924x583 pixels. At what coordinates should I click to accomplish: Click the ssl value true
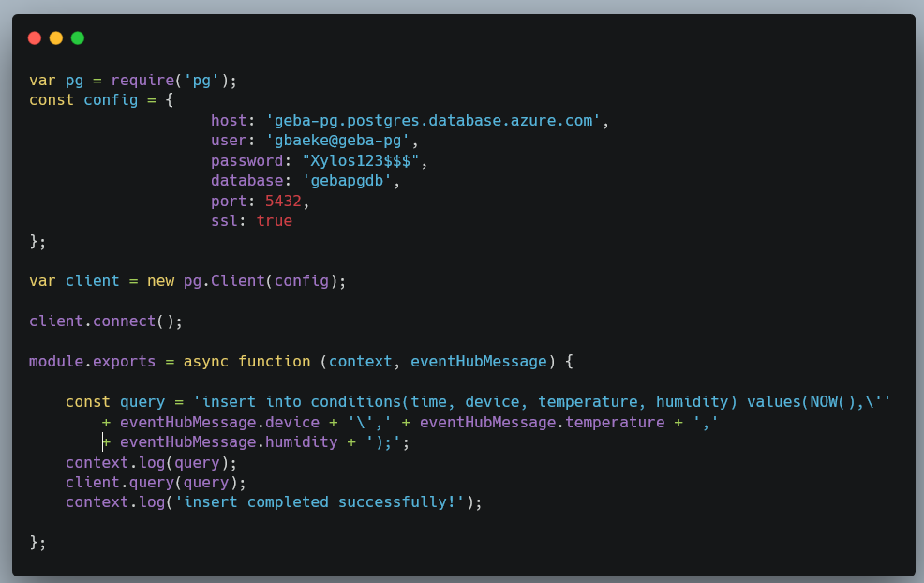tap(274, 221)
